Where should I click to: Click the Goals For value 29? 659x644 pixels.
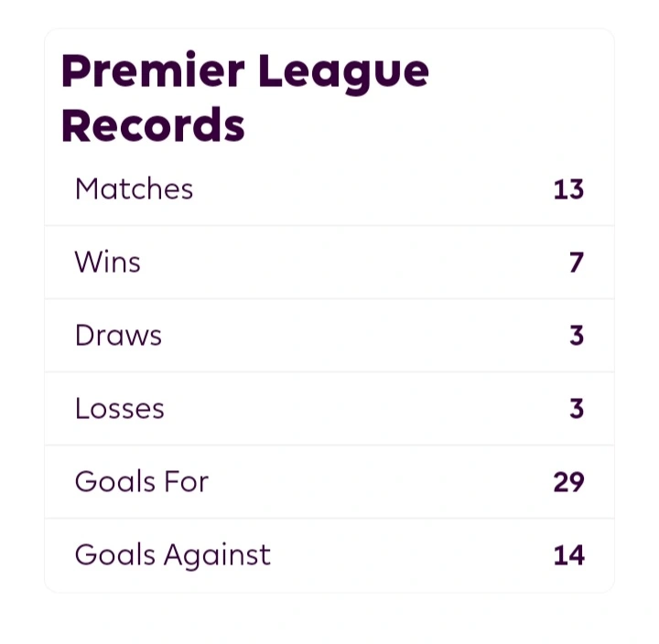[568, 482]
